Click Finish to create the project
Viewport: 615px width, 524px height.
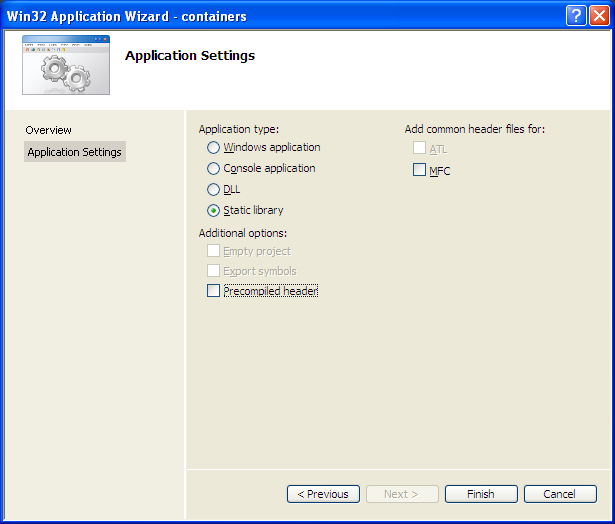coord(481,494)
